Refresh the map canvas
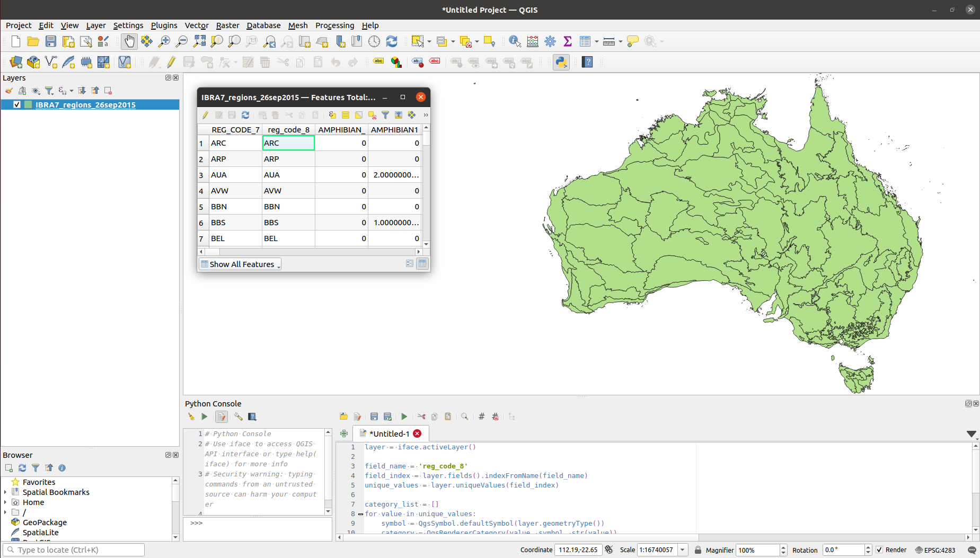This screenshot has width=980, height=558. tap(392, 41)
